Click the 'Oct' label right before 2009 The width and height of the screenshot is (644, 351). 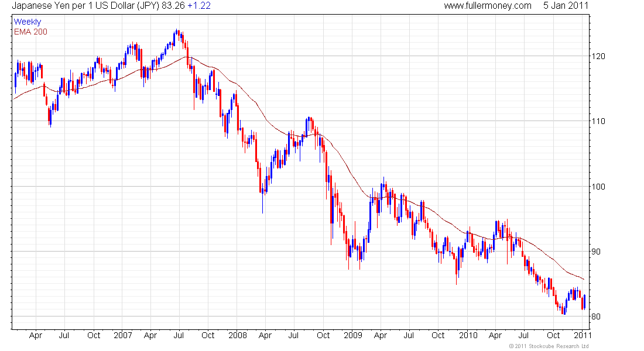pos(323,335)
